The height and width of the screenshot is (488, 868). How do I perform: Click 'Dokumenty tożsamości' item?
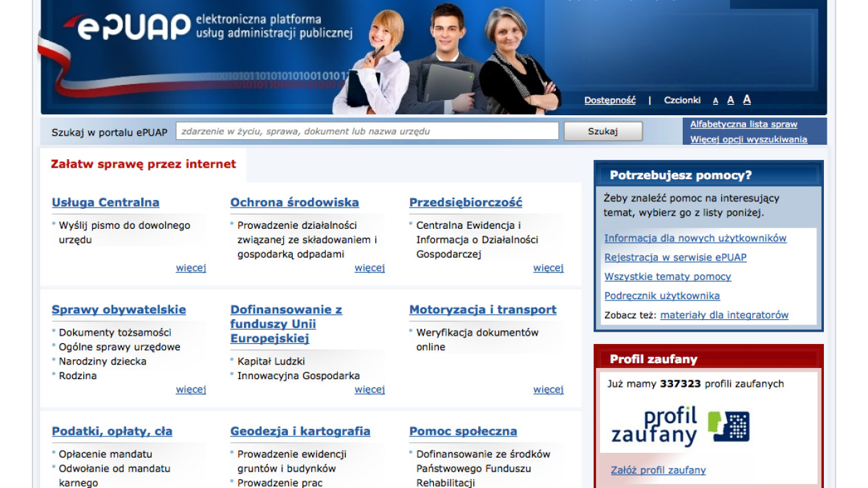pyautogui.click(x=115, y=332)
